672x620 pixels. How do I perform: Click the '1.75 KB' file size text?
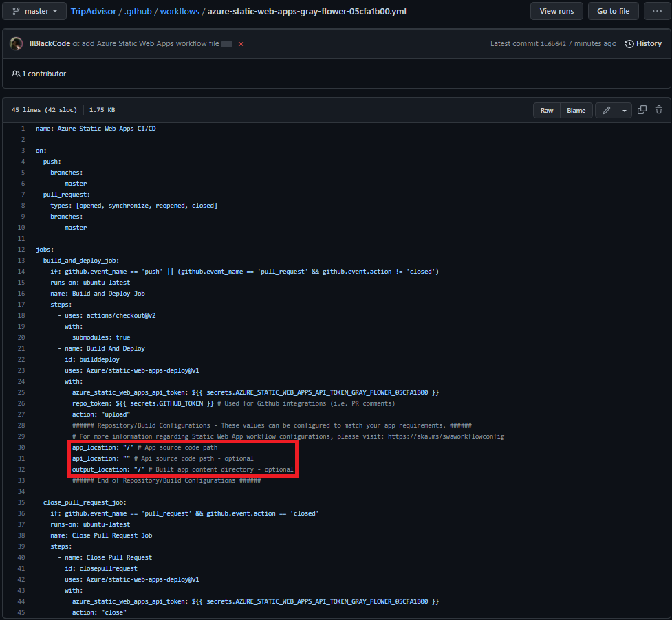[102, 110]
